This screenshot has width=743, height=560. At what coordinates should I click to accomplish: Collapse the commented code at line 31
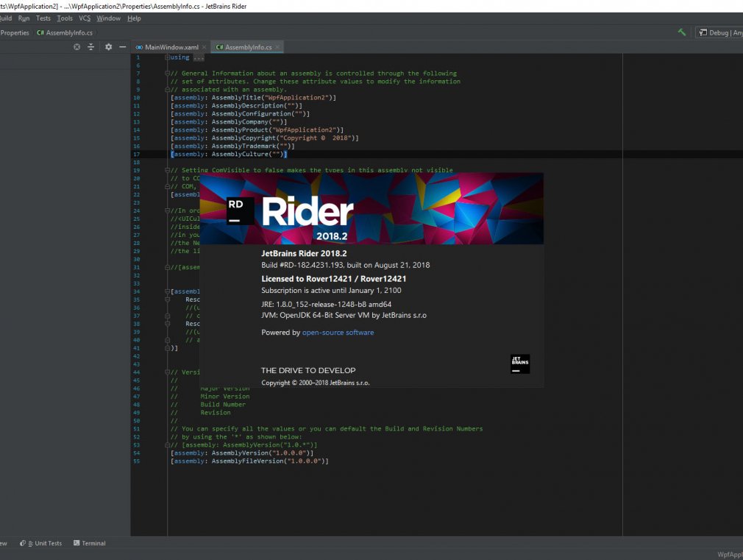[167, 267]
